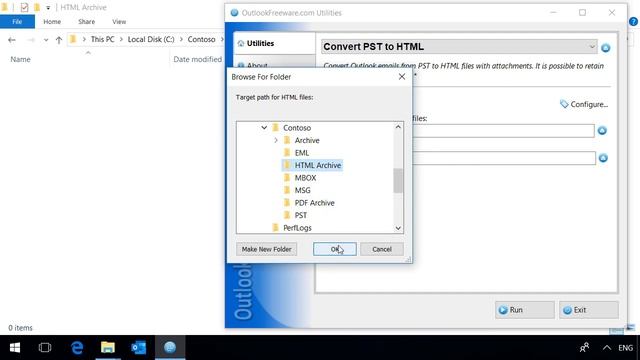640x360 pixels.
Task: Open File Explorer from taskbar
Action: click(x=108, y=347)
